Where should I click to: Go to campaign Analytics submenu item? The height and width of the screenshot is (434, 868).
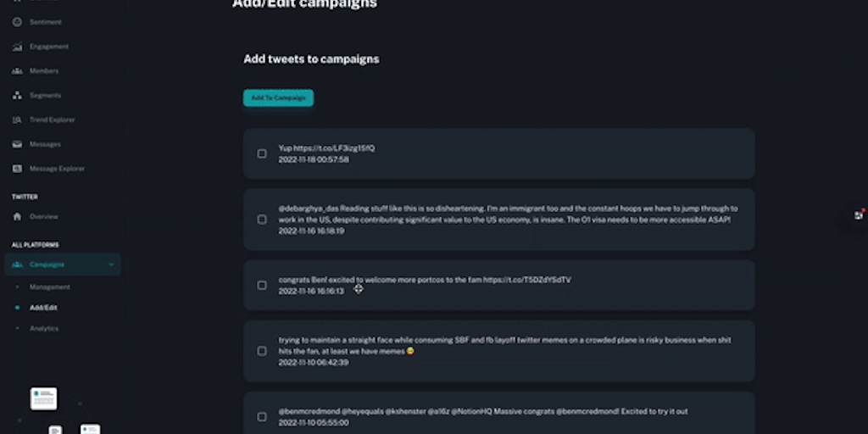tap(44, 328)
